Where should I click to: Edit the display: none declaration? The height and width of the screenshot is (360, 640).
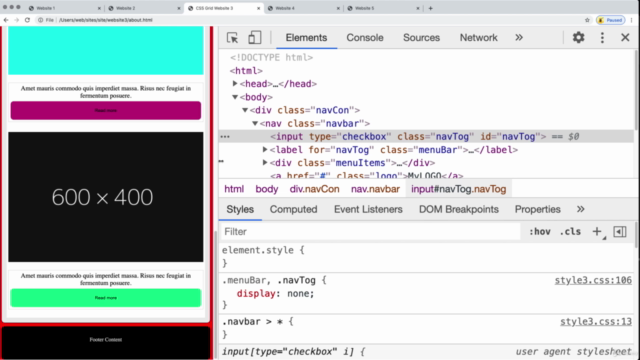pos(276,293)
